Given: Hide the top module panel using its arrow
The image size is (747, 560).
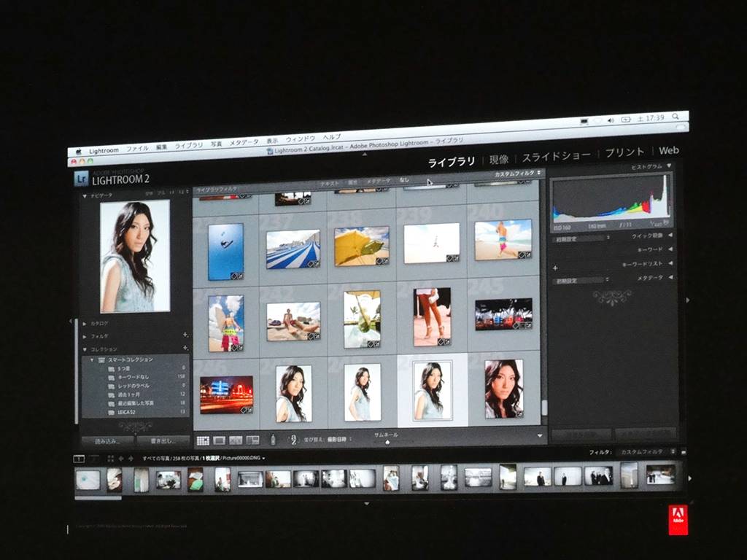Looking at the screenshot, I should click(365, 155).
